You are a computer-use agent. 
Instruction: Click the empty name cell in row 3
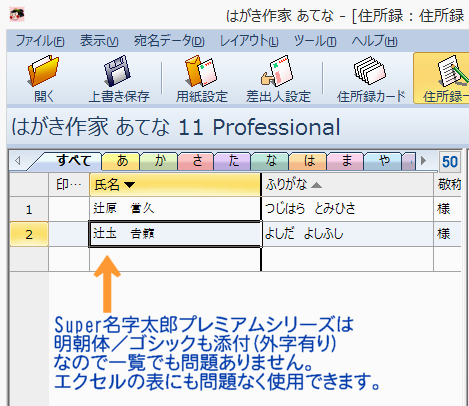point(175,259)
